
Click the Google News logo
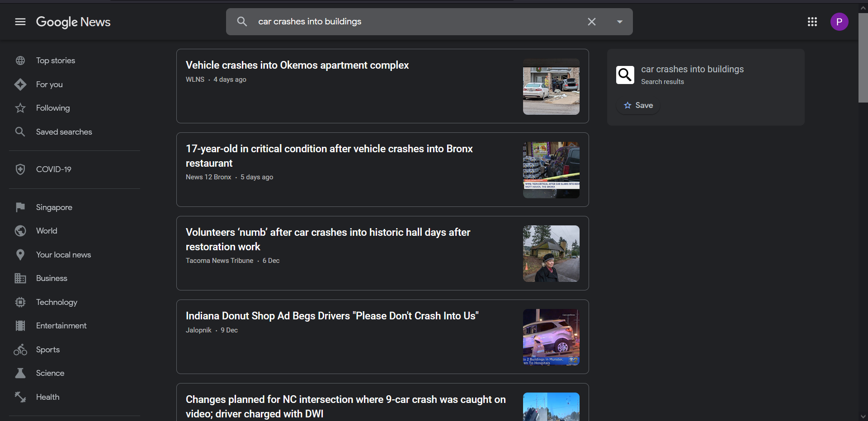tap(73, 22)
